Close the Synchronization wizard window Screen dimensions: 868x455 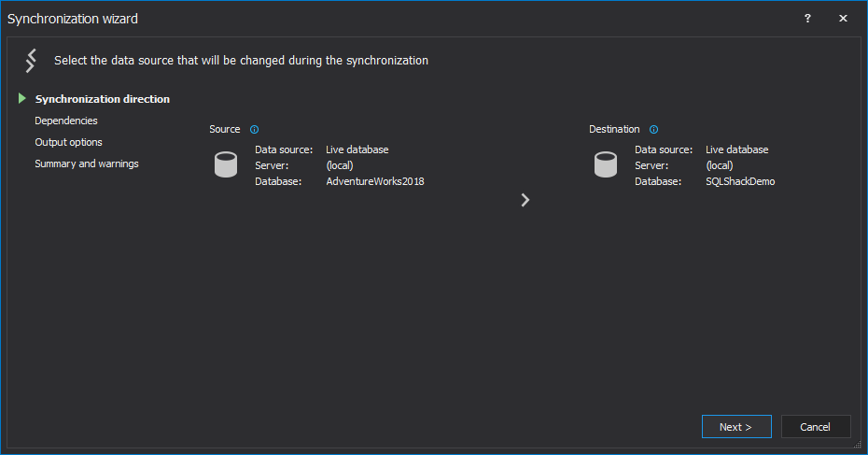point(844,19)
